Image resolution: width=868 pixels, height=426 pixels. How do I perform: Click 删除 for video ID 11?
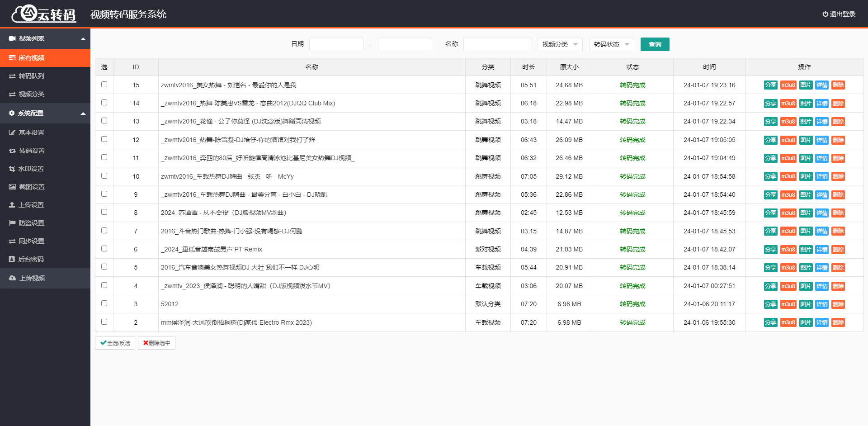click(x=838, y=158)
